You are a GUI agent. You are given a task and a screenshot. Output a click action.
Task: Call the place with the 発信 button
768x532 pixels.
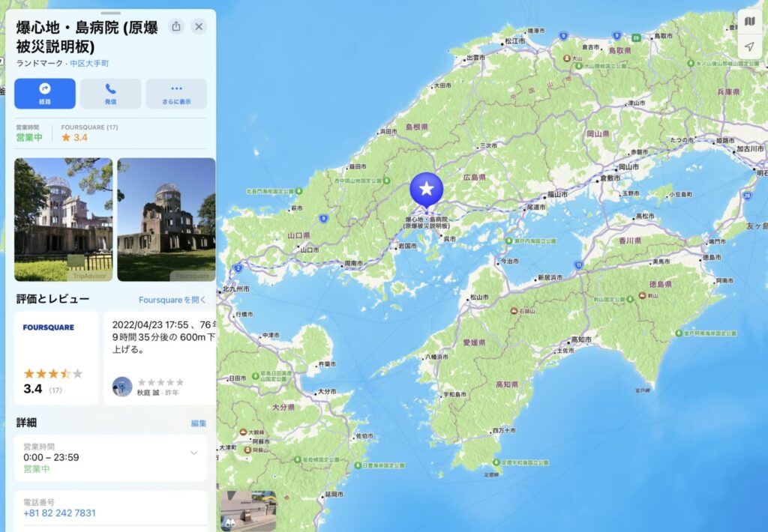tap(110, 94)
